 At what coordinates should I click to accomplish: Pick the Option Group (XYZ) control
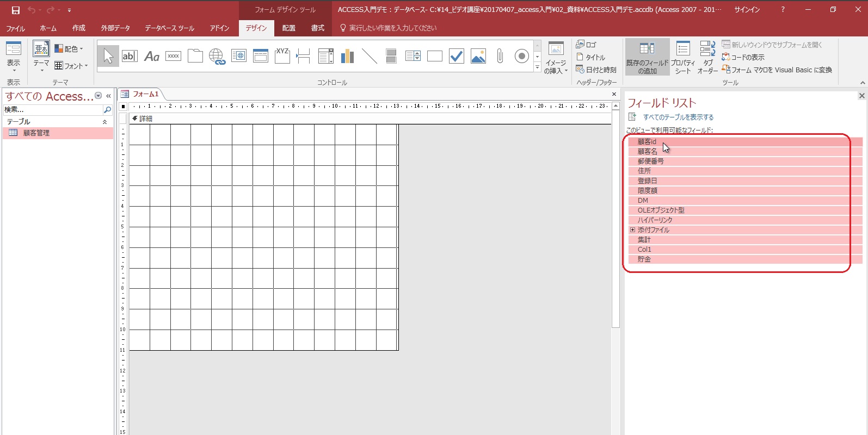tap(282, 56)
